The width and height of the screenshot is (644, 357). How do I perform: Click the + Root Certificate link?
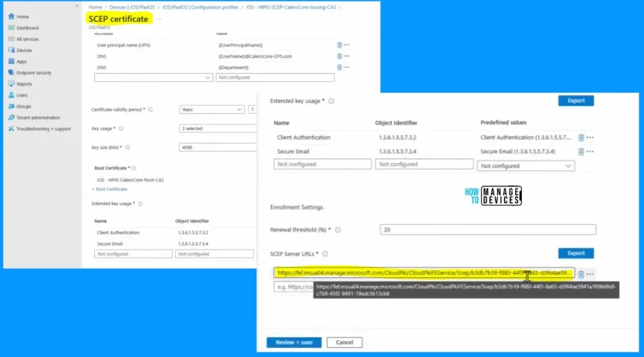(109, 189)
